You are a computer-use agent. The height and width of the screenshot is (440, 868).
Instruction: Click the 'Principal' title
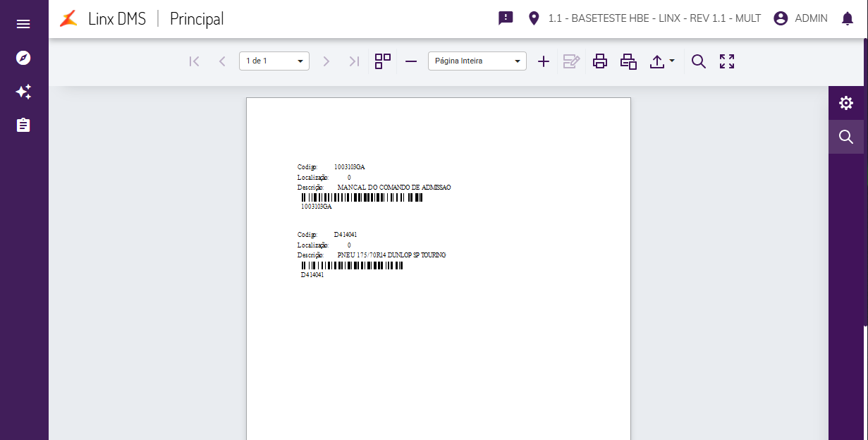click(x=197, y=19)
